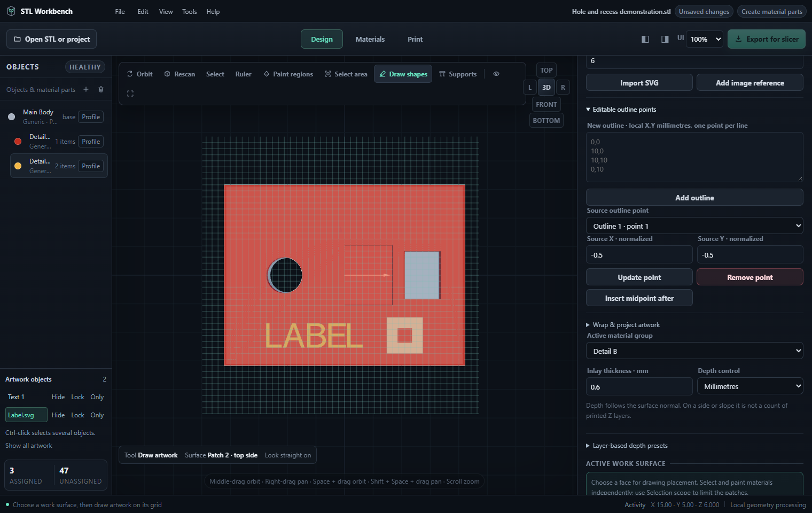
Task: Show Only the Label.svg artwork
Action: 97,415
